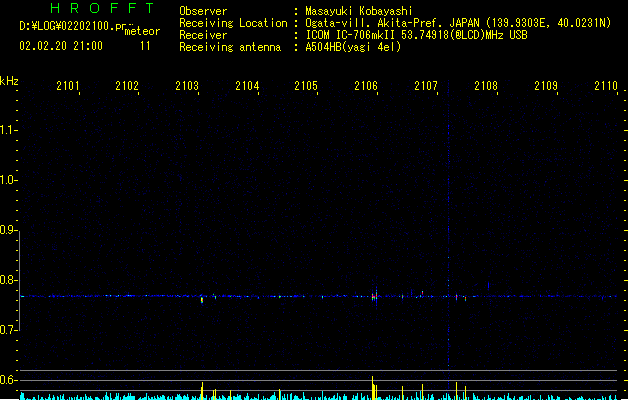Click the 0.6 kHz frequency tick label
Screen dimensions: 629x400
8,380
